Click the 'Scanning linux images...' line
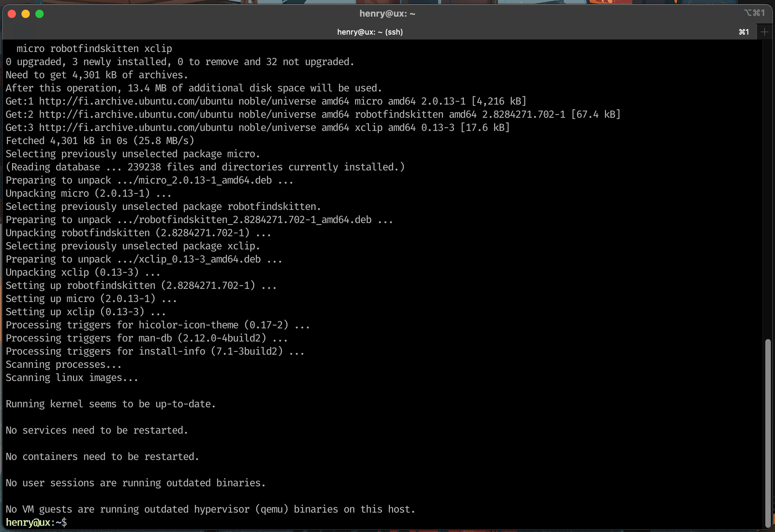Image resolution: width=775 pixels, height=532 pixels. click(72, 378)
